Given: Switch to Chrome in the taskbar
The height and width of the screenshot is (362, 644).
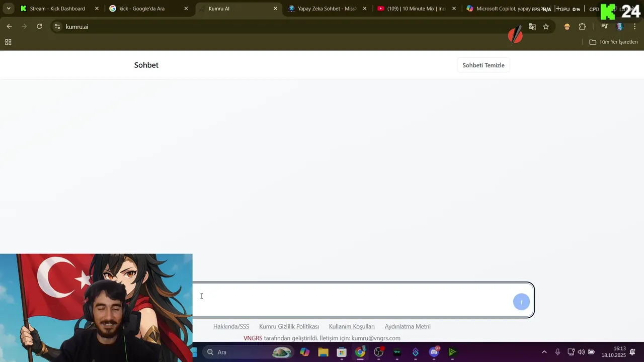Looking at the screenshot, I should click(360, 352).
